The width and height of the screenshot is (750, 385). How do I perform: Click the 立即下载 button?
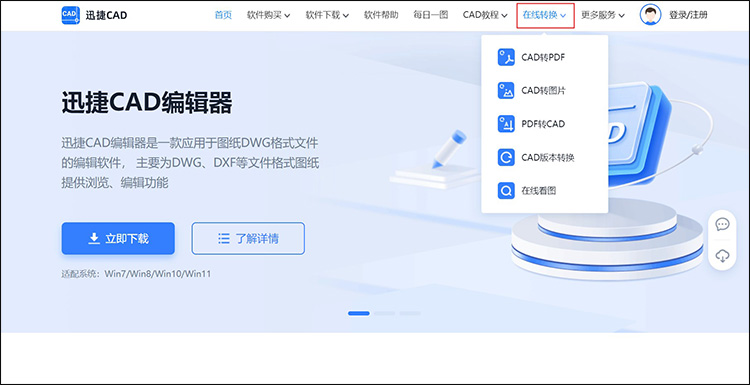pyautogui.click(x=118, y=238)
